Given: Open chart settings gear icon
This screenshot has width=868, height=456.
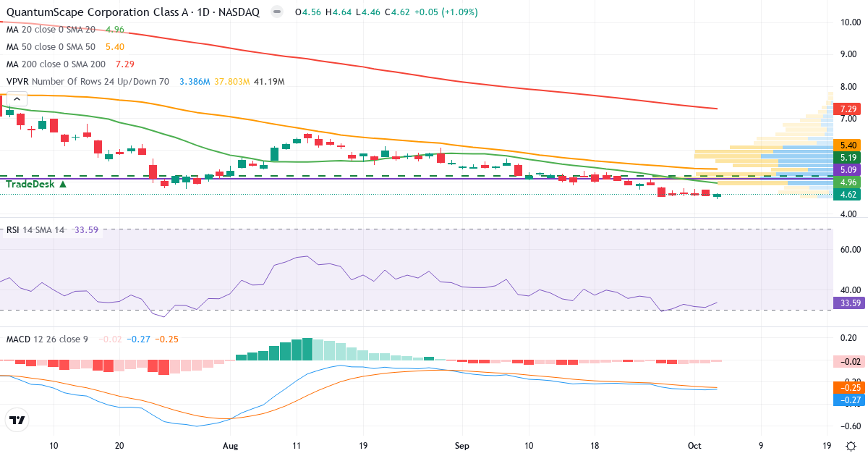Looking at the screenshot, I should click(851, 446).
